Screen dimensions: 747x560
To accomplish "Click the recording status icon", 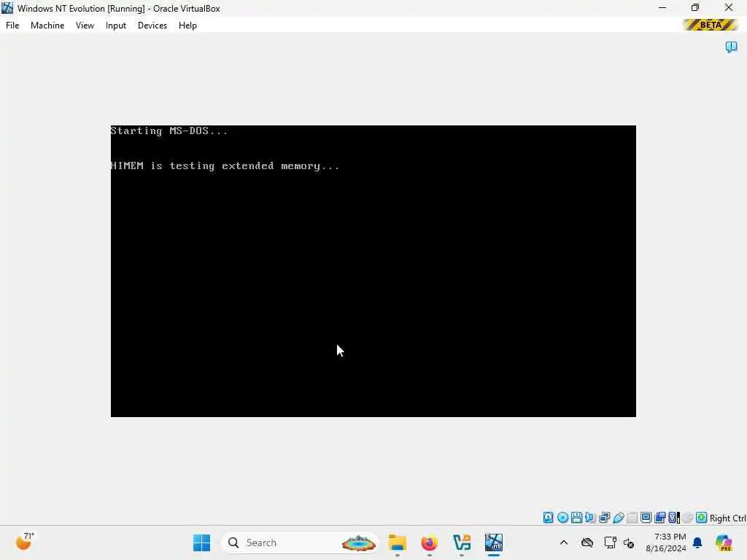I will (x=659, y=518).
